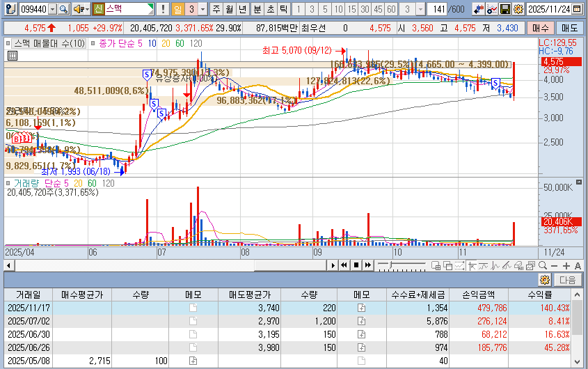Open buy memo icon for 2025/05/08 row
The height and width of the screenshot is (369, 588).
(x=193, y=361)
